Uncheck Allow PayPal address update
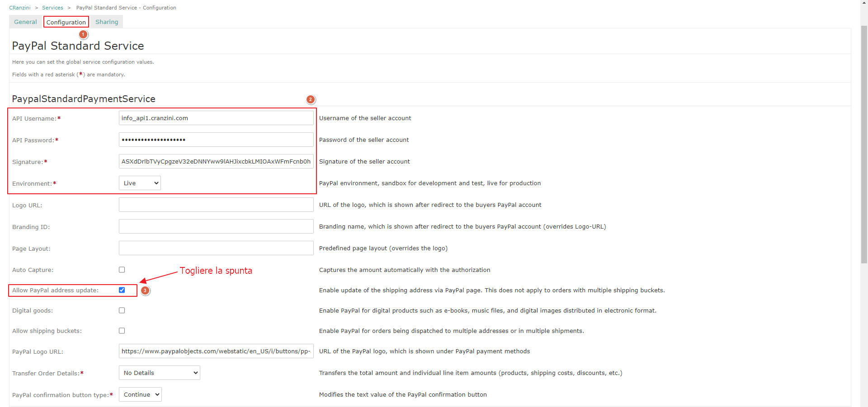This screenshot has height=407, width=868. click(122, 290)
